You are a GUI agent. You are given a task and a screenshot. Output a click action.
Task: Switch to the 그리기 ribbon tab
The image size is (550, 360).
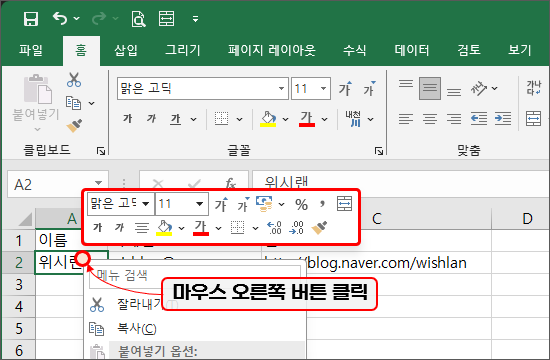pos(183,50)
